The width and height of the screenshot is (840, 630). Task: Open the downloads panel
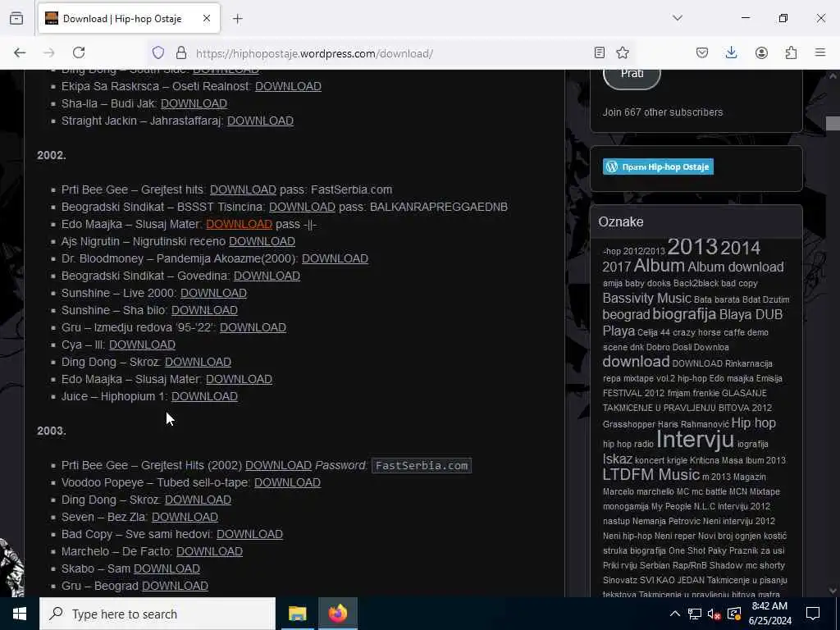pyautogui.click(x=731, y=52)
